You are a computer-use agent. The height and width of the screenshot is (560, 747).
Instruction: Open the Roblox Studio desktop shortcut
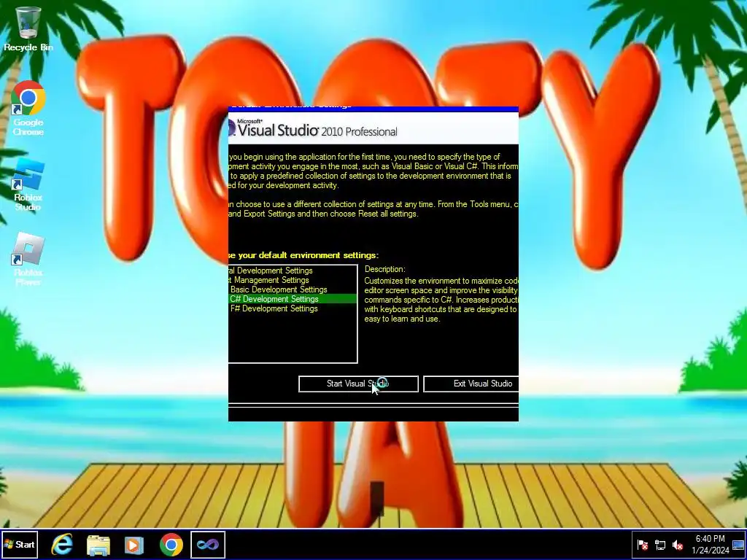(28, 185)
